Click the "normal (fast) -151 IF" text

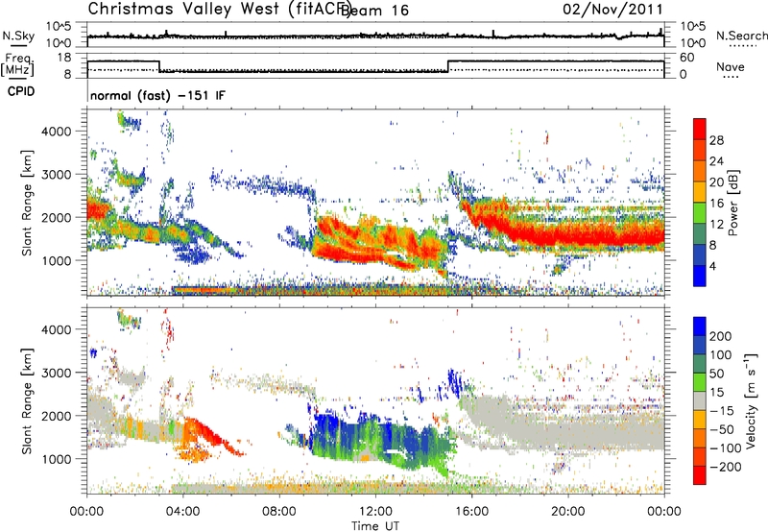tap(157, 95)
